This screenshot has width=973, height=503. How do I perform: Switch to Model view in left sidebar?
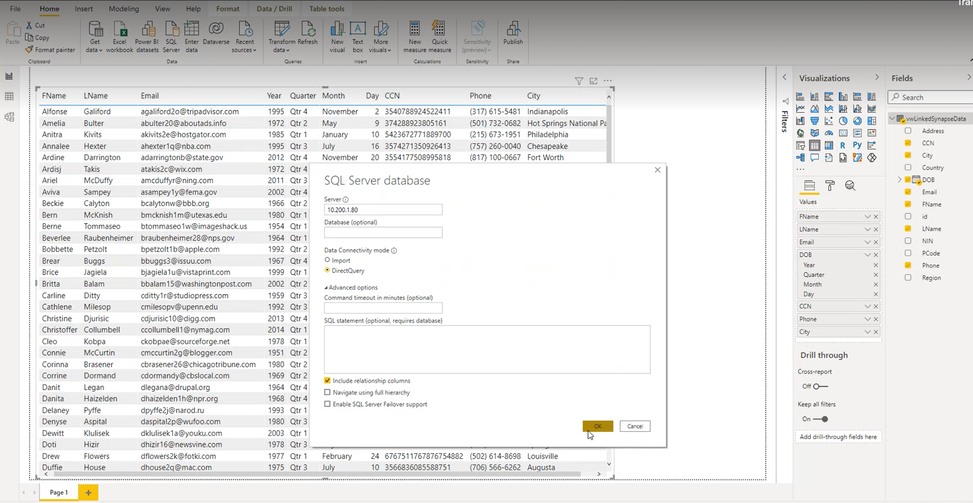(9, 117)
